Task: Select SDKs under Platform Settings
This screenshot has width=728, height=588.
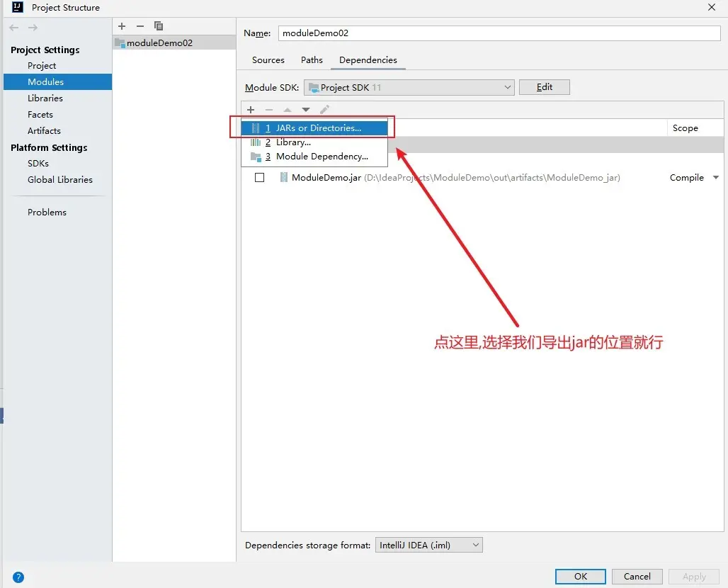Action: pyautogui.click(x=57, y=164)
